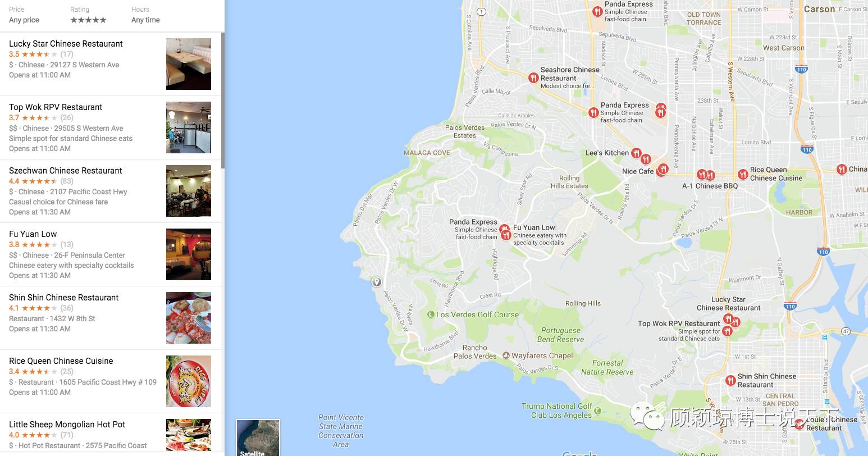Click the Seashore Chinese Restaurant map pin
The width and height of the screenshot is (868, 456).
pos(533,78)
